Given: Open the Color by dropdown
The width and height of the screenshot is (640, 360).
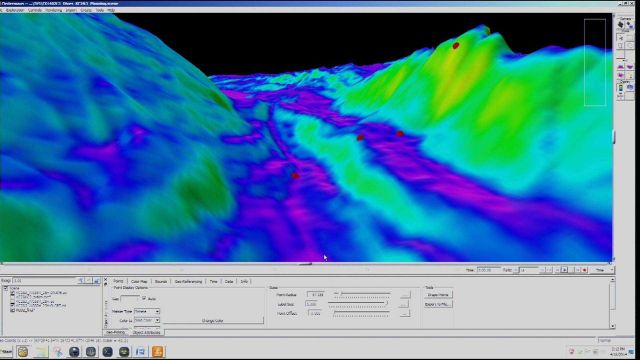Looking at the screenshot, I should (x=147, y=320).
